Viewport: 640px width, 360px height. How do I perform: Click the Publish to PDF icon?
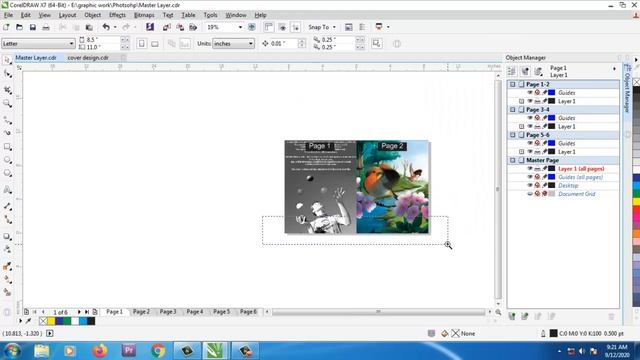pyautogui.click(x=193, y=27)
